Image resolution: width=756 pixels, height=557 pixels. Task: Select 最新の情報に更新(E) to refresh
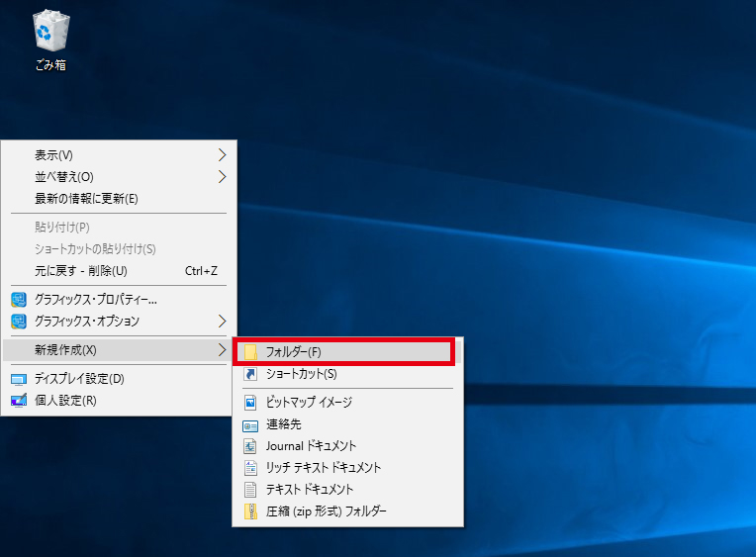pyautogui.click(x=119, y=198)
